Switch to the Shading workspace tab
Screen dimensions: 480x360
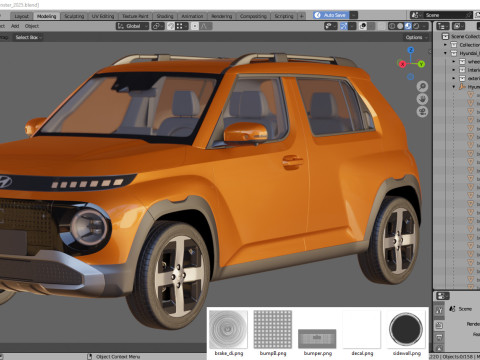click(x=165, y=16)
